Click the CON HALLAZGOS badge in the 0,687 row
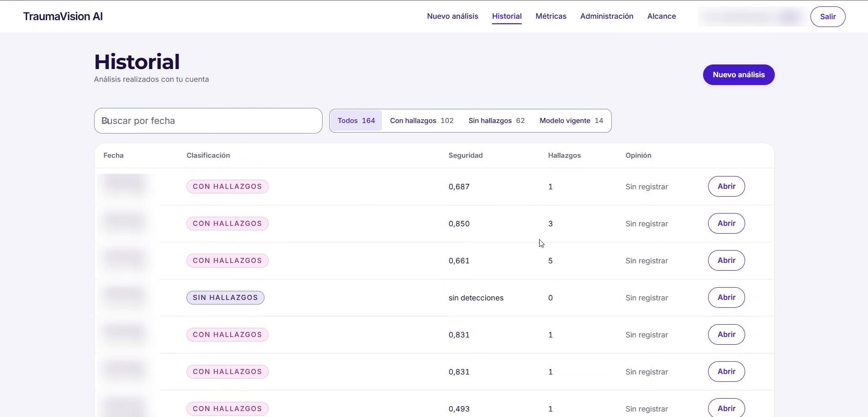 point(228,187)
